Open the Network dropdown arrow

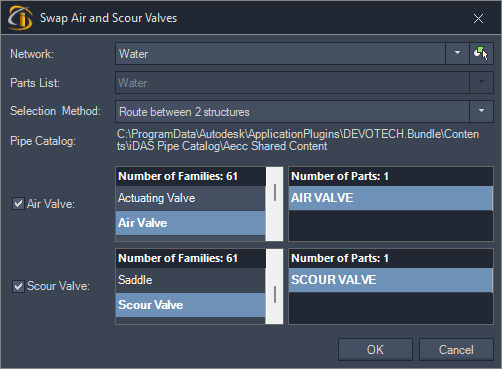pos(457,53)
